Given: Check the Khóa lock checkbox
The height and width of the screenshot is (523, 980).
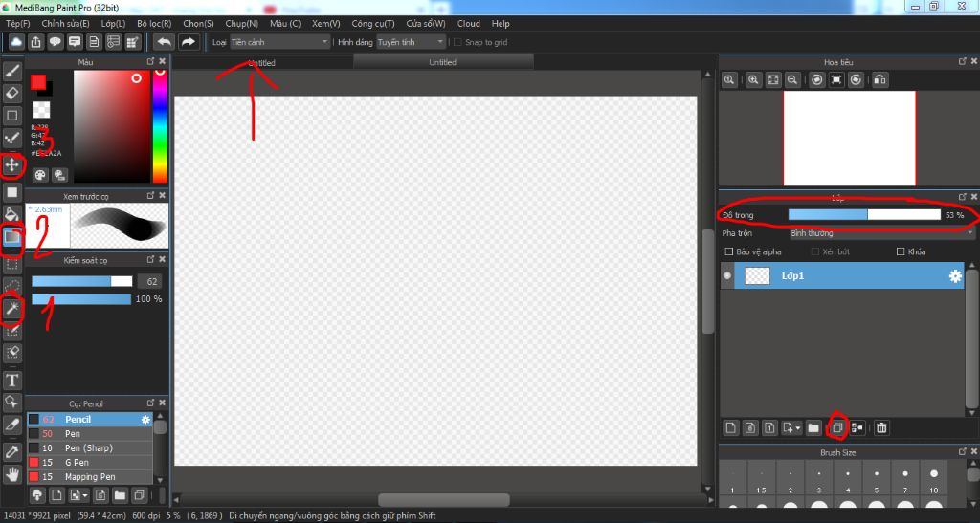Looking at the screenshot, I should [901, 251].
